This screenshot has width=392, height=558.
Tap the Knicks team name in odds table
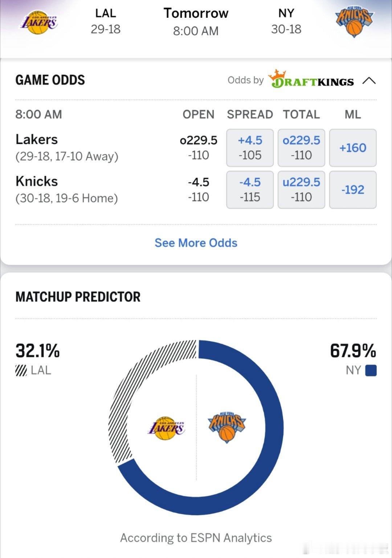point(37,181)
